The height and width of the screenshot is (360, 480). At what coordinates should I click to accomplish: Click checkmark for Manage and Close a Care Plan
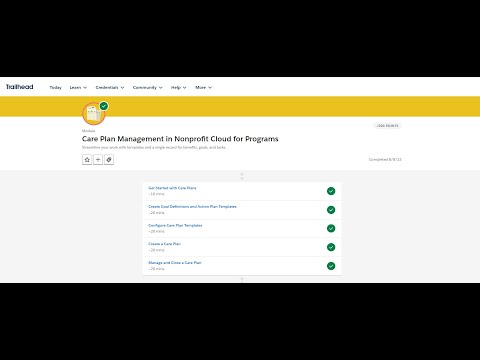click(x=331, y=266)
